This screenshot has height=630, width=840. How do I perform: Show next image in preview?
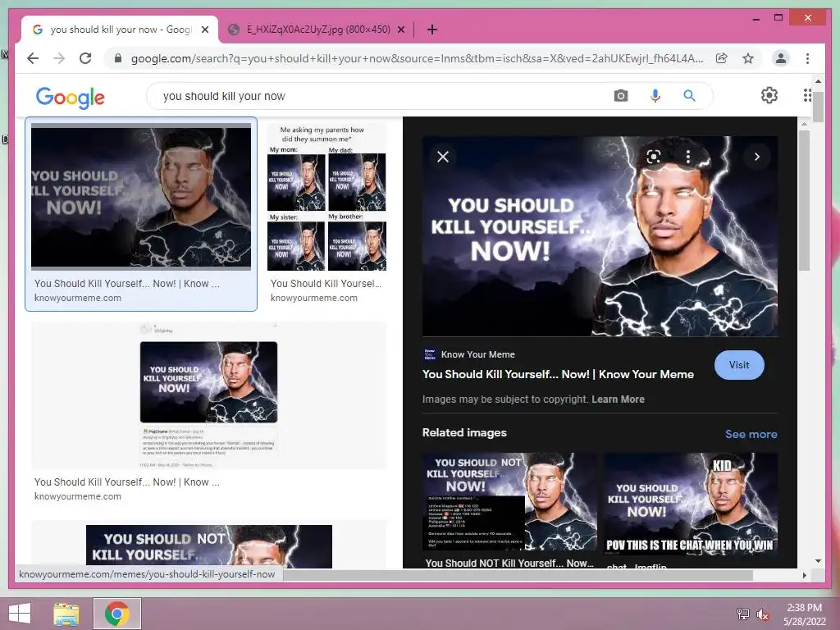pyautogui.click(x=757, y=157)
